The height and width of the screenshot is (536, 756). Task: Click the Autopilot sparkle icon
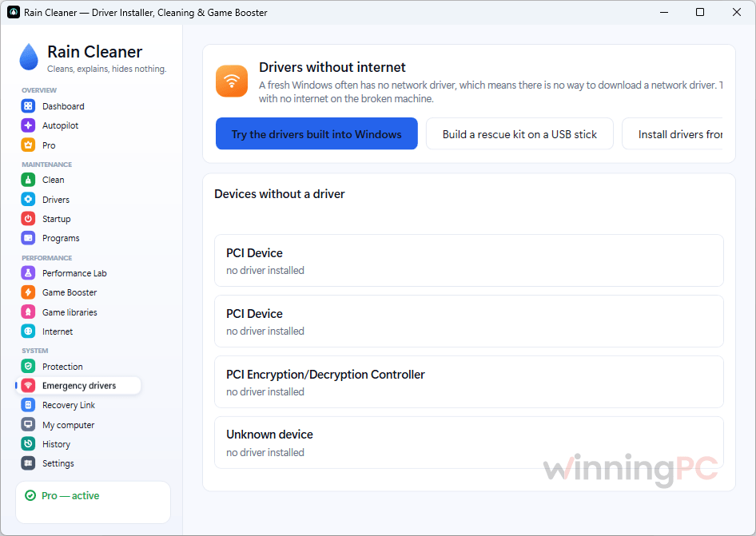coord(28,125)
